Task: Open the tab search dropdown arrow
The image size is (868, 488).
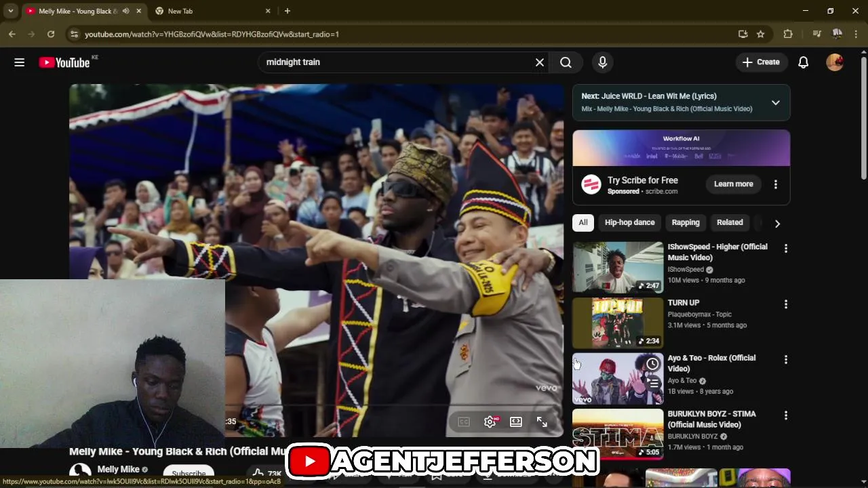Action: (10, 11)
